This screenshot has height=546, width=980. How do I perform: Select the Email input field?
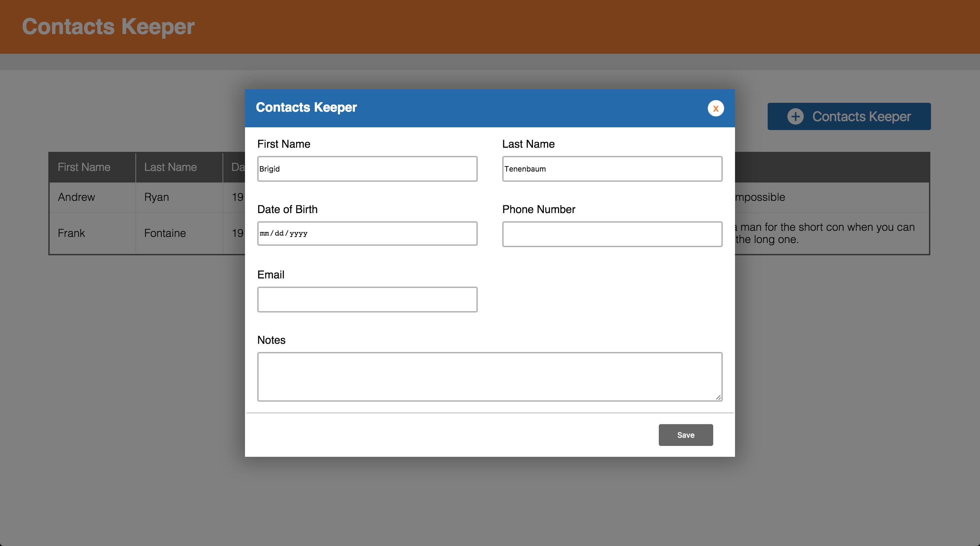point(367,300)
